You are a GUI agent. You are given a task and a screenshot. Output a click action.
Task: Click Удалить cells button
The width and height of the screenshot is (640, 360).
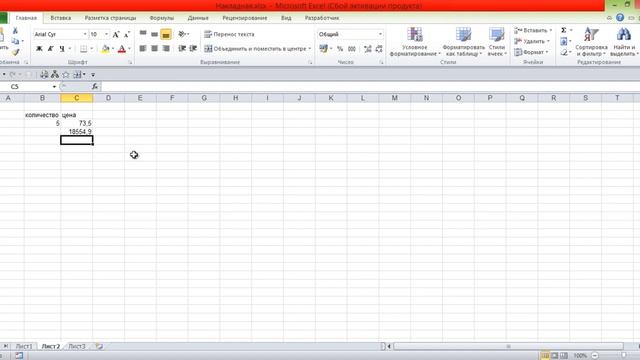532,41
